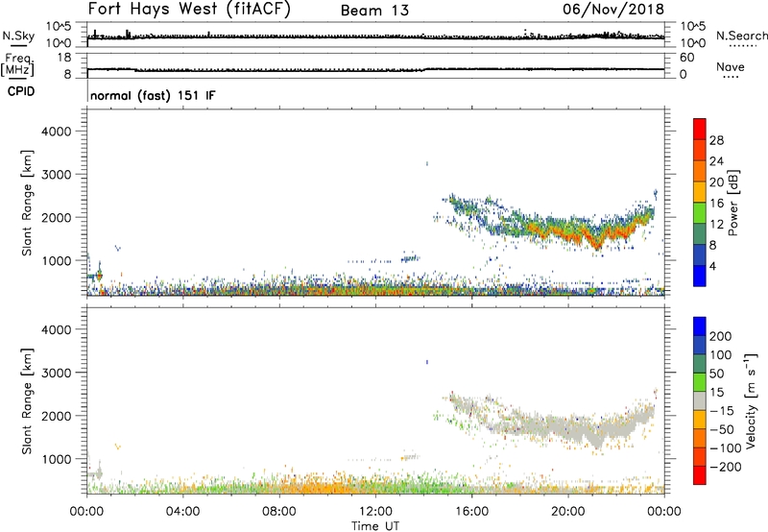768x532 pixels.
Task: Click the 'Power [dB]' colorbar title
Action: click(732, 203)
